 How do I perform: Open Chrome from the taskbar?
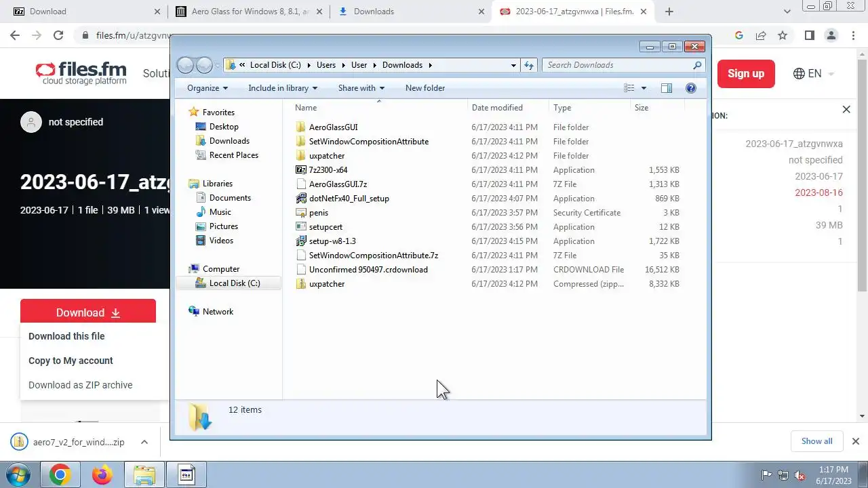click(60, 475)
